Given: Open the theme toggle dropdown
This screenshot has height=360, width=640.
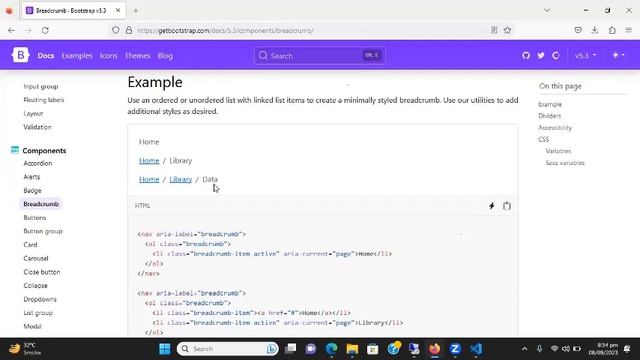Looking at the screenshot, I should [x=618, y=55].
